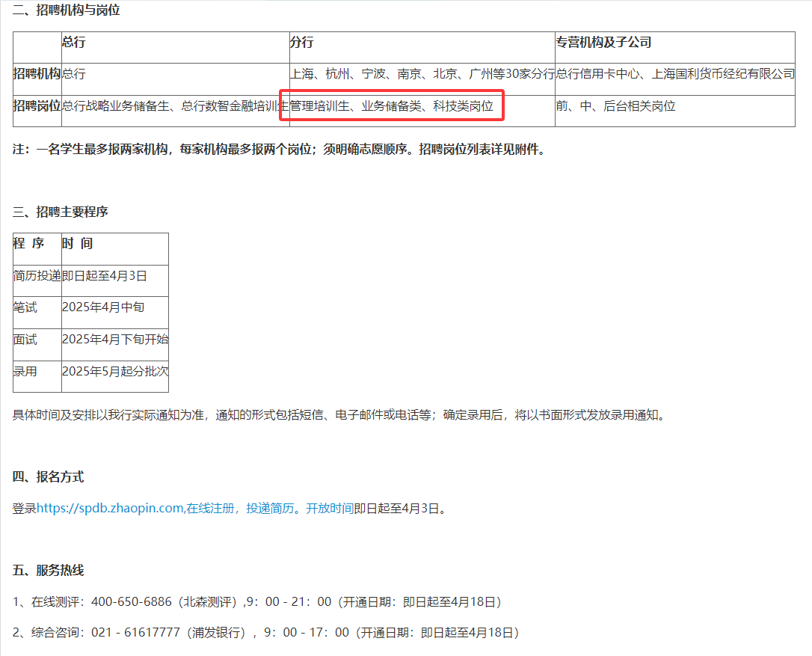Click the heading 四、报名方式
Image resolution: width=812 pixels, height=656 pixels.
click(x=49, y=477)
